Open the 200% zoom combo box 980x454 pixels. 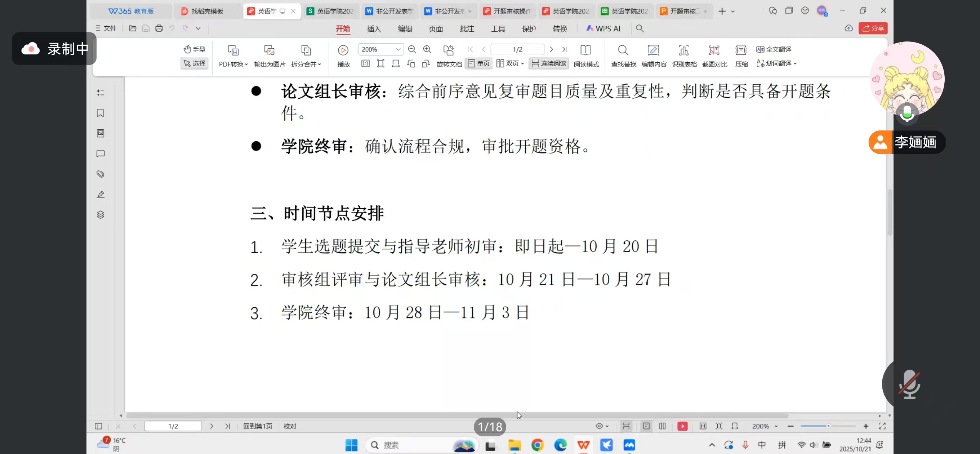380,49
